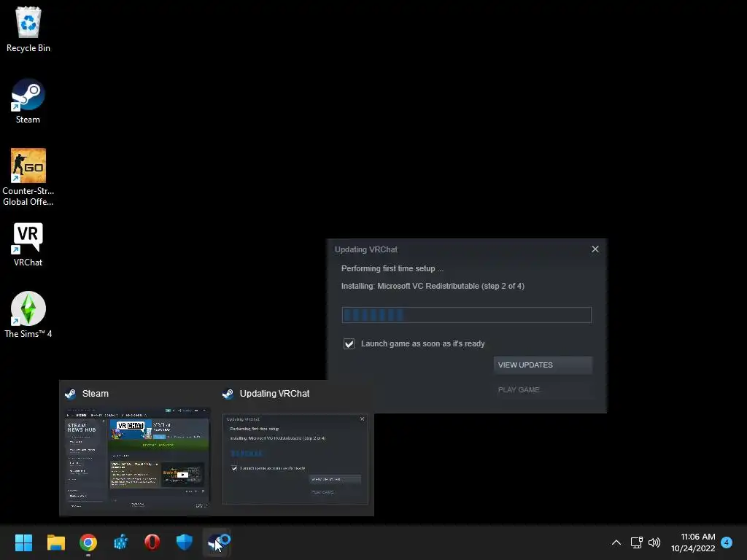Open File Explorer from the taskbar

[55, 542]
